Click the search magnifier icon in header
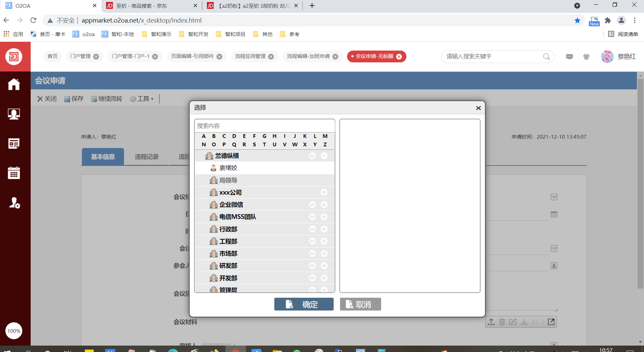The image size is (644, 352). click(x=546, y=57)
